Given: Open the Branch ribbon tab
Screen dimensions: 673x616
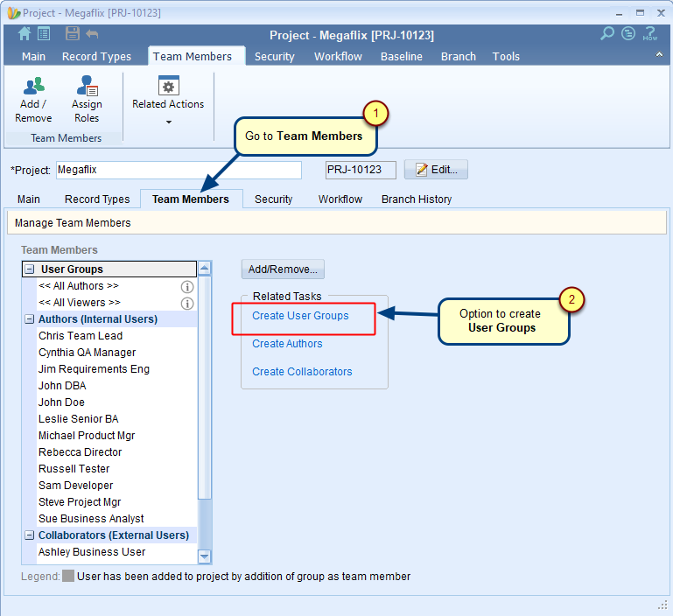Looking at the screenshot, I should click(459, 56).
